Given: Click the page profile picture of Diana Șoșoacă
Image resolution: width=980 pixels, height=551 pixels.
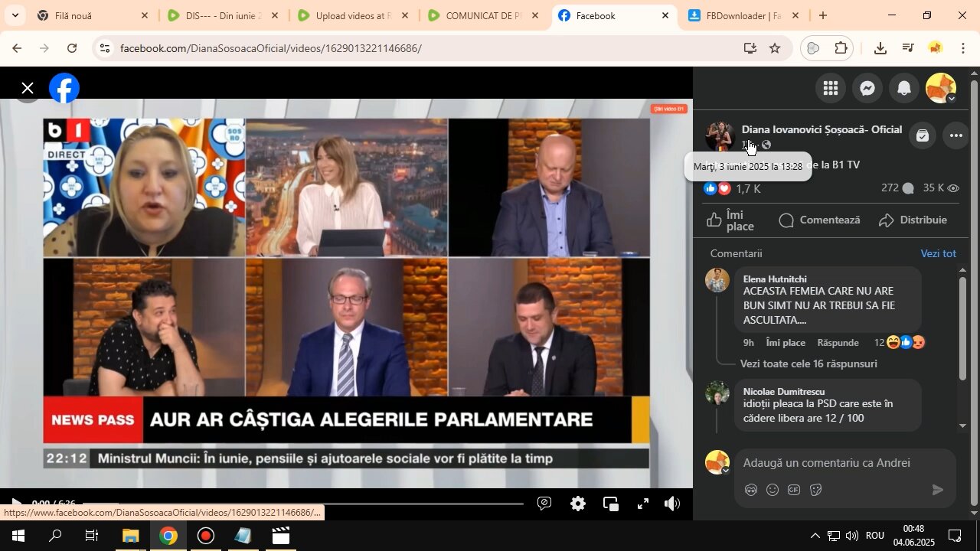Looking at the screenshot, I should 720,136.
